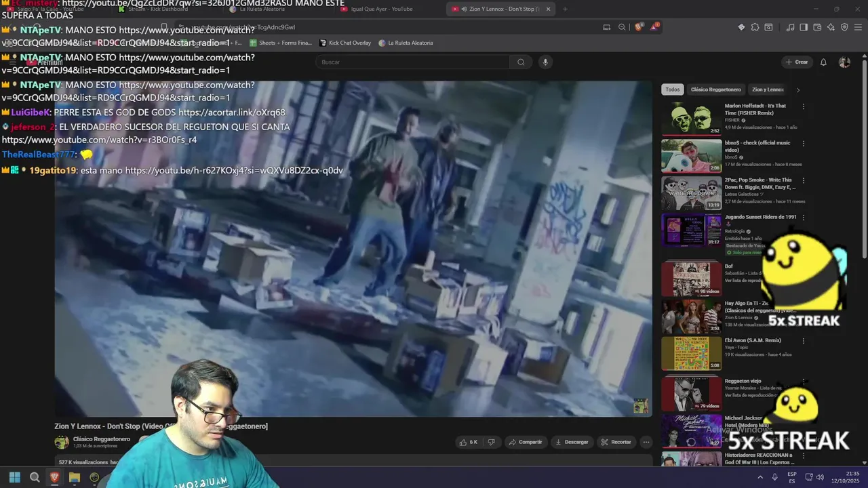The height and width of the screenshot is (488, 868).
Task: Open the Windows Start menu
Action: 15,477
